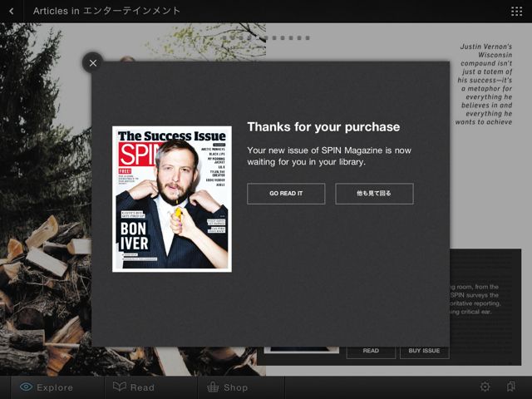Click the 他も見て回る button
Screen dimensions: 532x399
click(x=374, y=194)
